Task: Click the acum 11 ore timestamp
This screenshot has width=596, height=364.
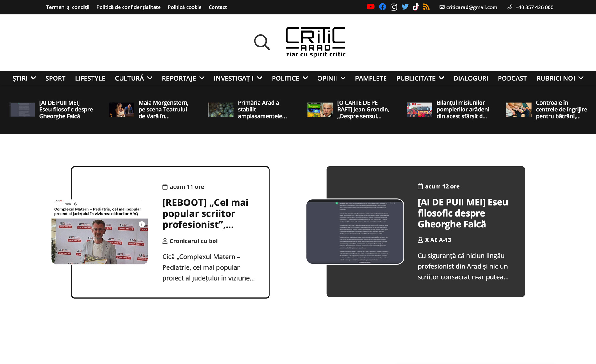Action: coord(187,187)
